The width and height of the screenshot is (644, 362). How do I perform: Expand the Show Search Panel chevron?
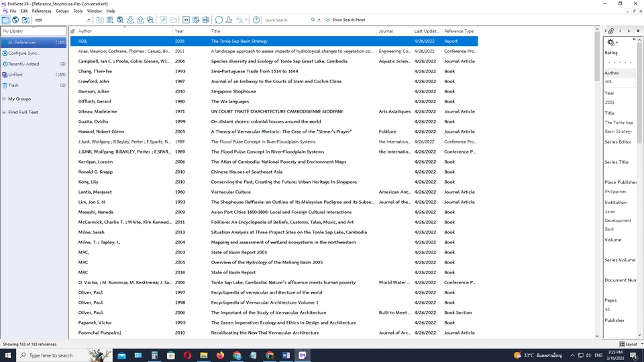328,19
